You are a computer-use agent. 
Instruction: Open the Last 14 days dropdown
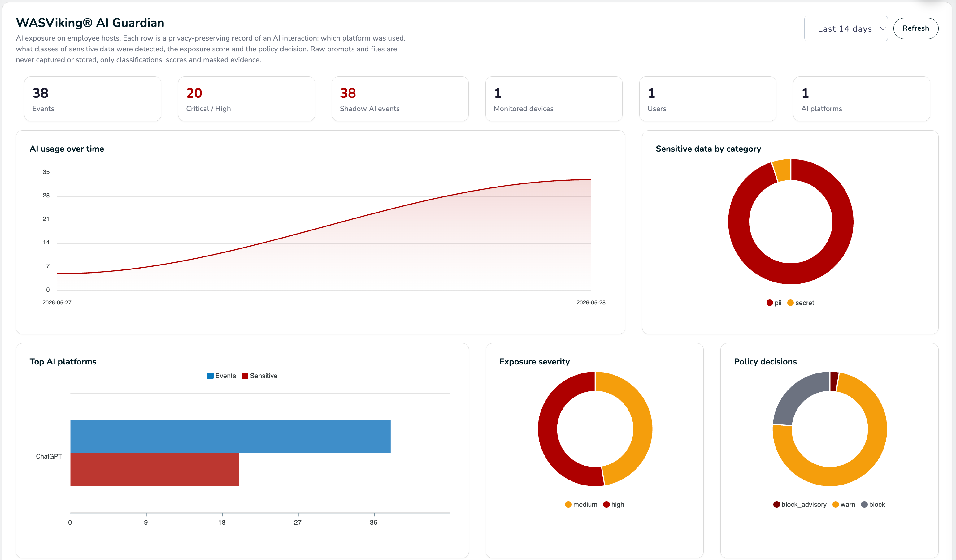coord(845,28)
